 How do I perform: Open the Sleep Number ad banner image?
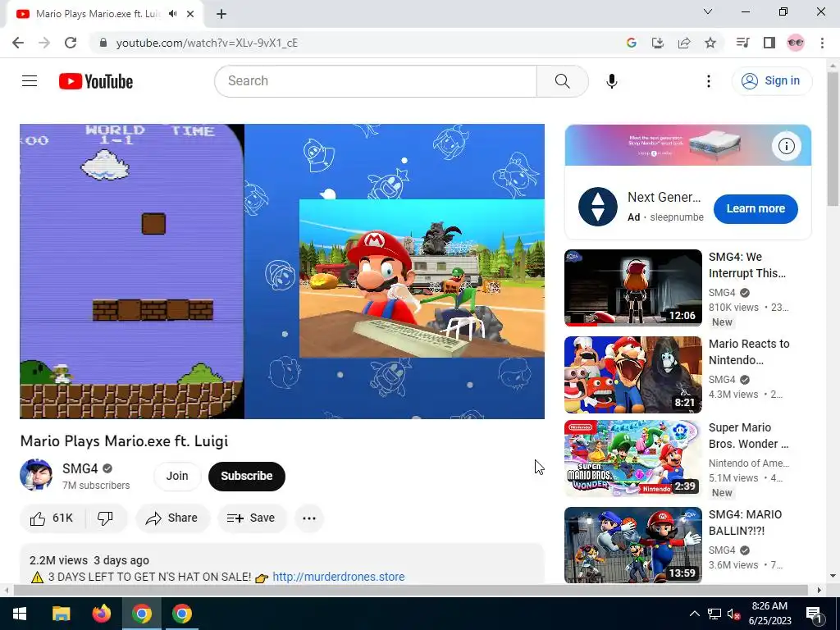[x=688, y=145]
